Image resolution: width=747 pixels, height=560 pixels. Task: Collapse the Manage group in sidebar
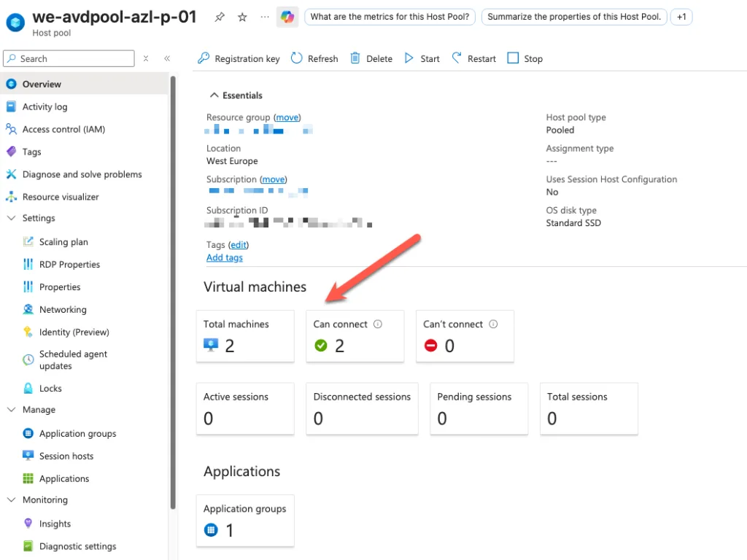12,410
